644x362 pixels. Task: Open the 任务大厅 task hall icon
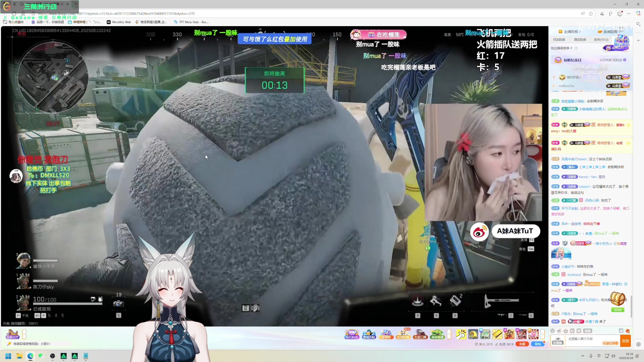[12, 334]
